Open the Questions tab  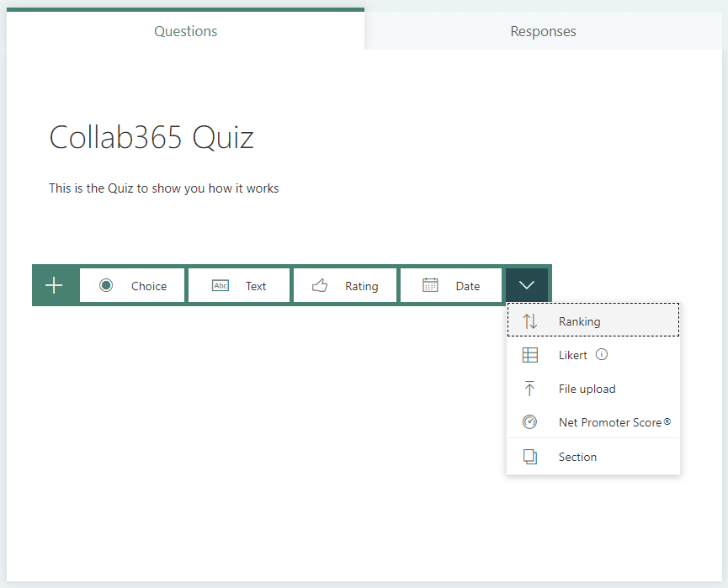pyautogui.click(x=185, y=31)
